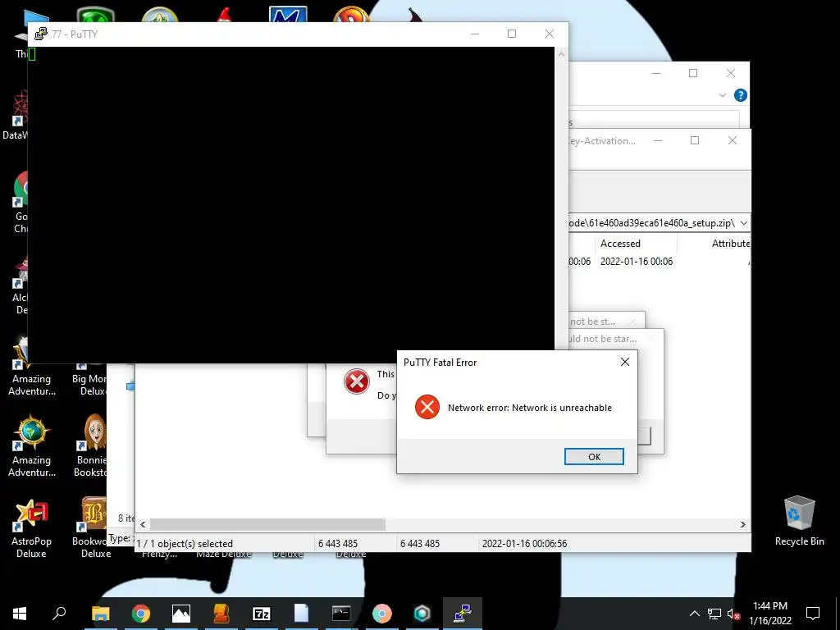Switch to 7-Zip in the taskbar
Screen dimensions: 840x630
[x=261, y=614]
